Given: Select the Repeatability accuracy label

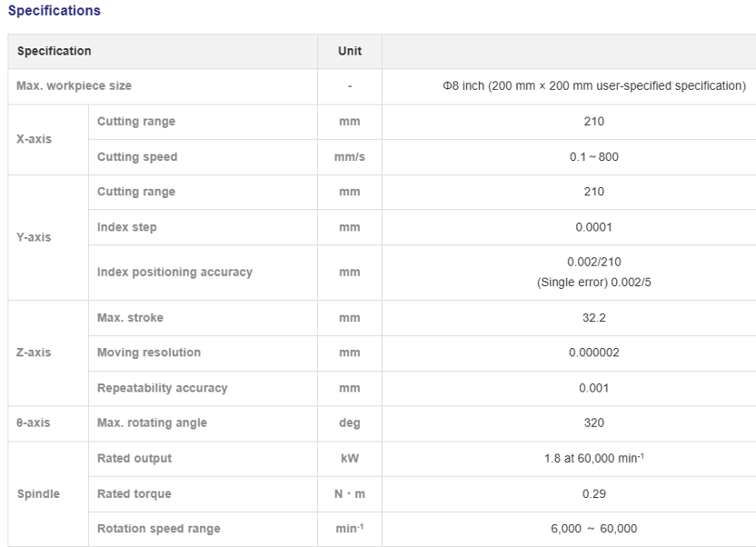Looking at the screenshot, I should coord(162,388).
